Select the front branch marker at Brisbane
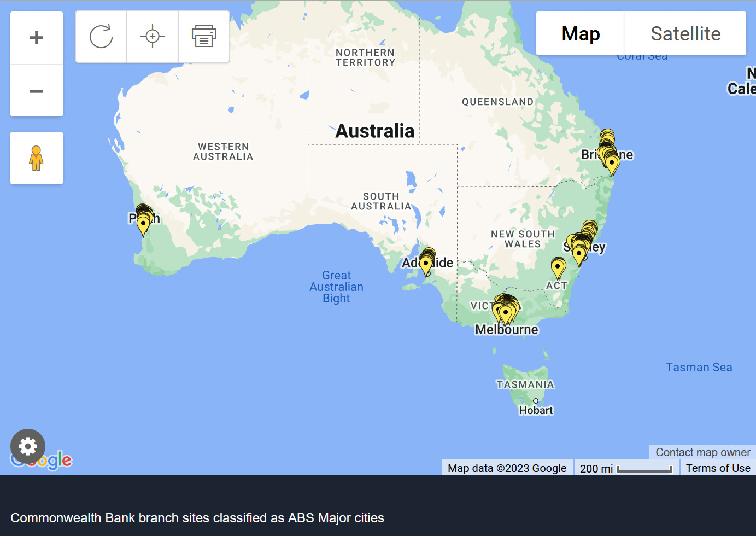 (x=612, y=165)
